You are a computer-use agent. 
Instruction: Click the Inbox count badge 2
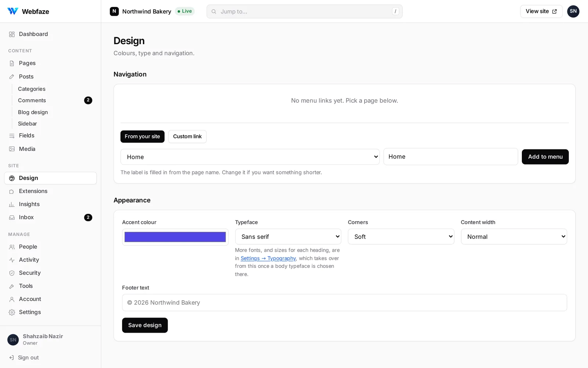pyautogui.click(x=88, y=217)
